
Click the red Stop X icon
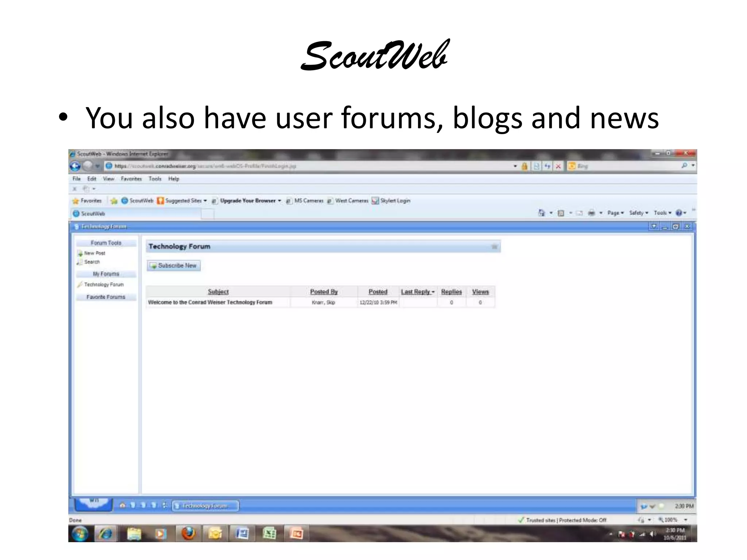pyautogui.click(x=558, y=166)
